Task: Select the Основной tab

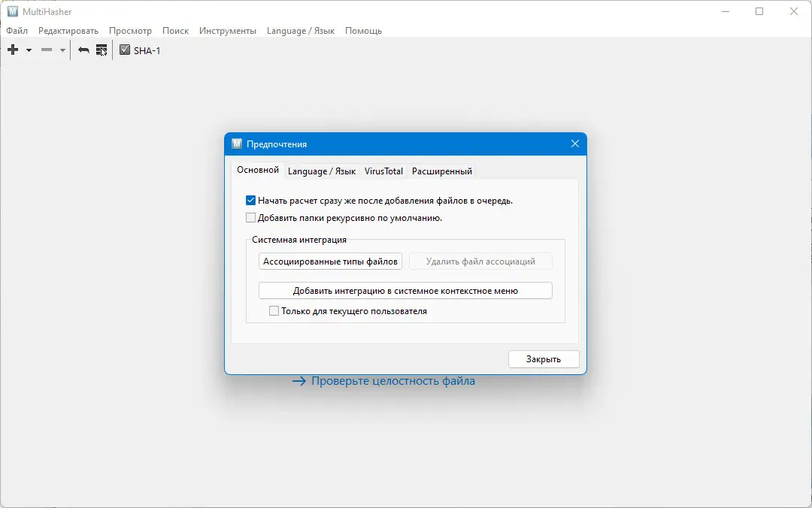Action: click(258, 171)
